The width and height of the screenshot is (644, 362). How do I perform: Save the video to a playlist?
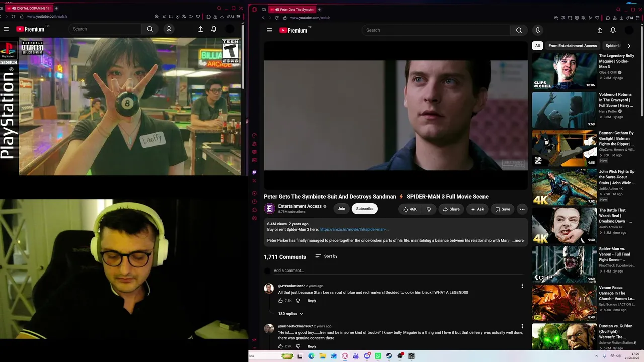pos(503,209)
